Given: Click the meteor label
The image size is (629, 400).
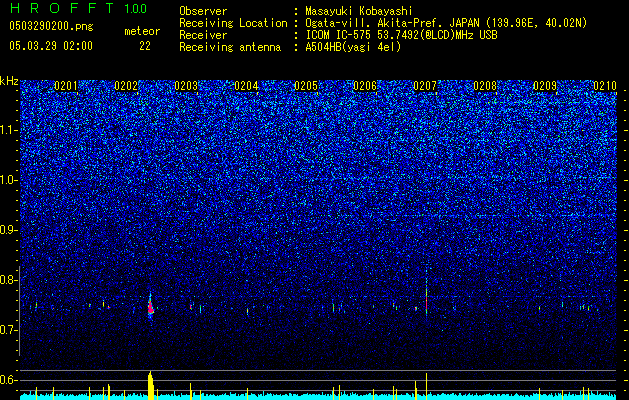Looking at the screenshot, I should coord(142,31).
